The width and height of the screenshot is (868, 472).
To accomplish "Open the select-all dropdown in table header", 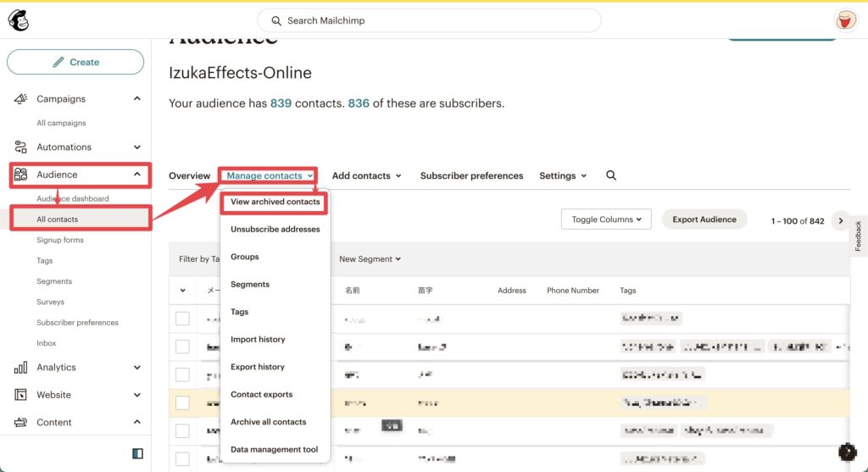I will pyautogui.click(x=183, y=291).
